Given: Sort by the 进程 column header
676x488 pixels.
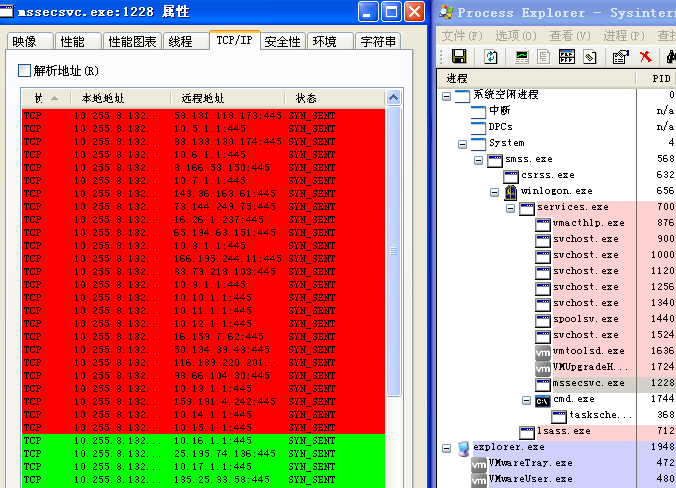Looking at the screenshot, I should coord(537,78).
